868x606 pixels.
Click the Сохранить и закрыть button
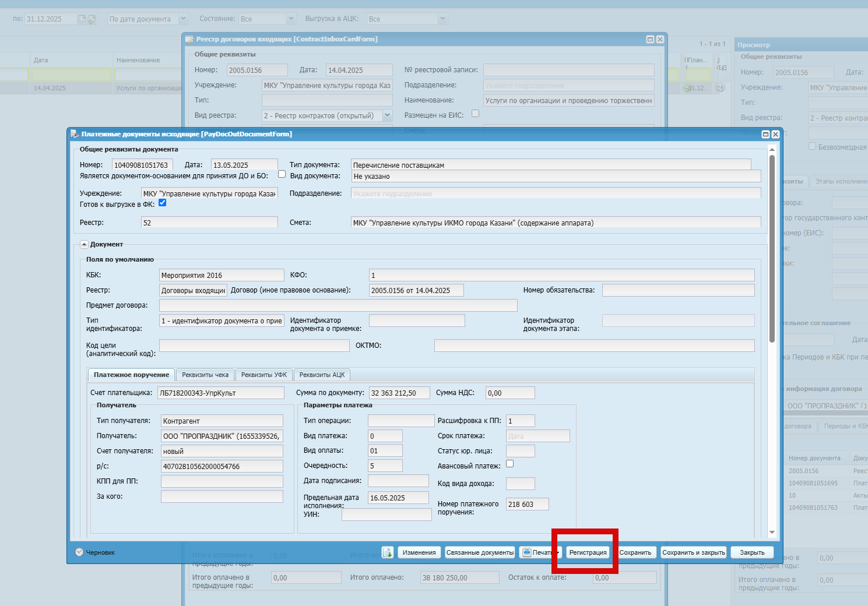point(694,552)
